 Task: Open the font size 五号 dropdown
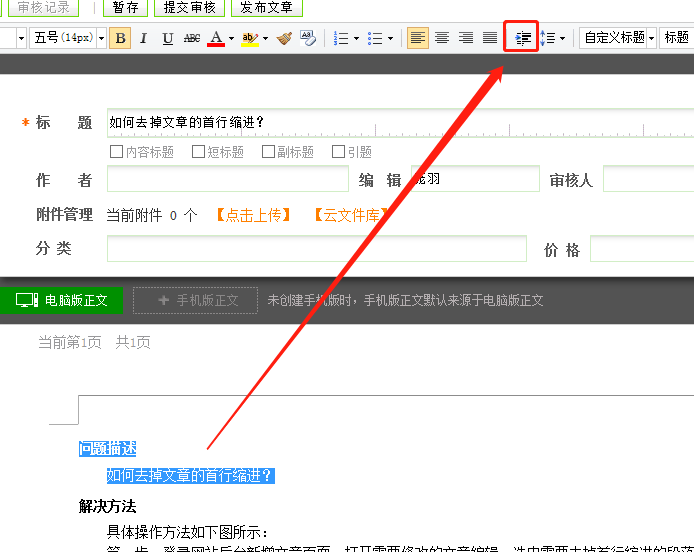pyautogui.click(x=101, y=39)
